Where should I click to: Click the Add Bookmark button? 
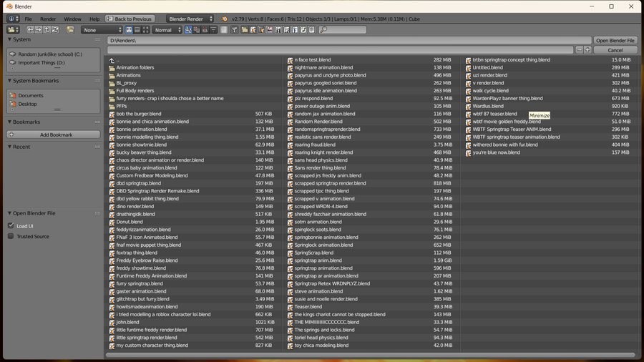(54, 134)
